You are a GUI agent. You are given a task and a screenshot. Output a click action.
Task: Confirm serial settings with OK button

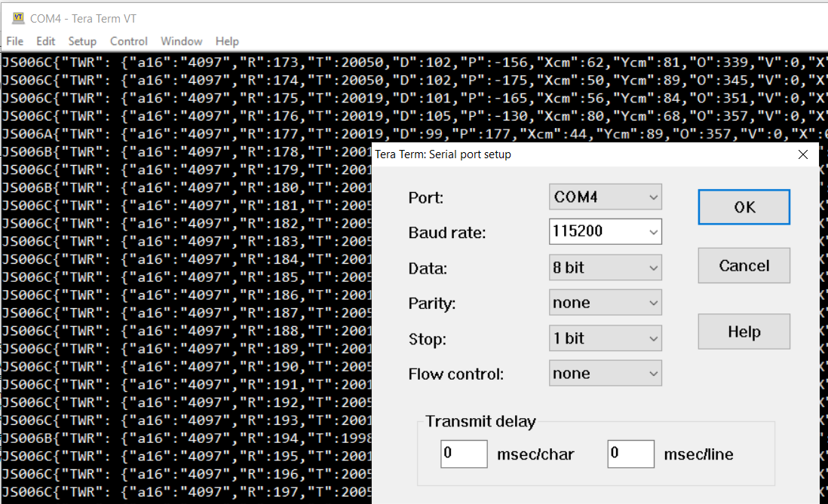[x=744, y=206]
